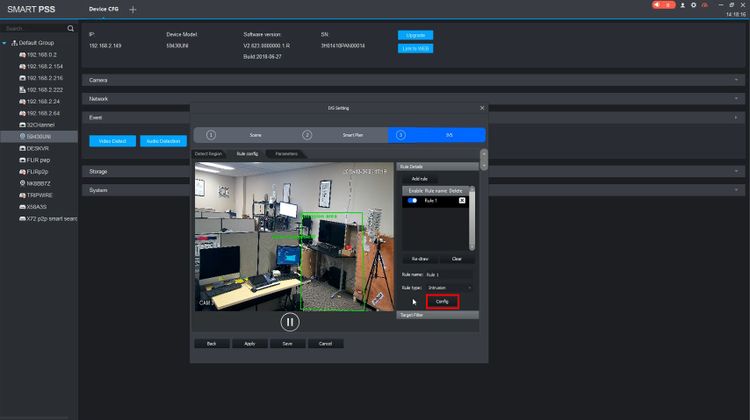Click the red alarm notification badge
This screenshot has width=750, height=420.
(662, 5)
